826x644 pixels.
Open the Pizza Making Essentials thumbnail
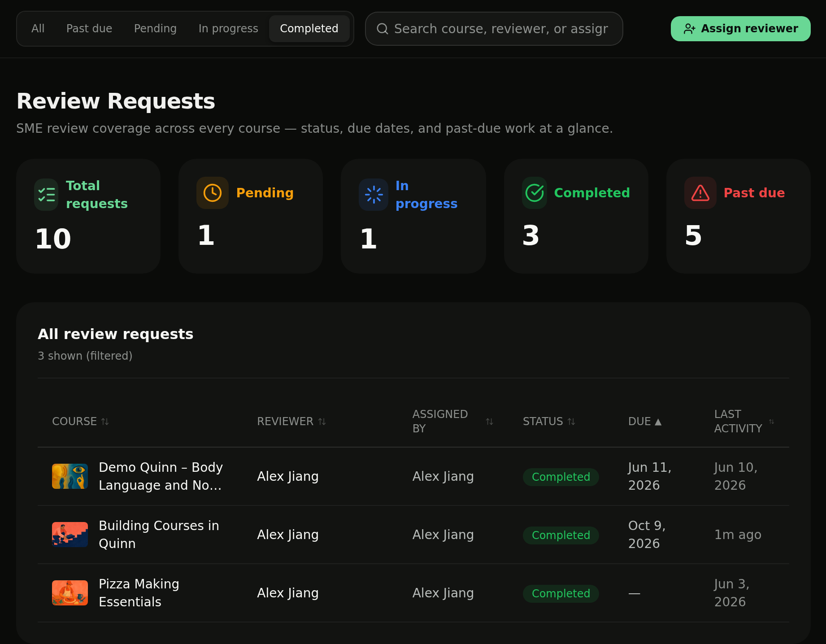pos(70,593)
